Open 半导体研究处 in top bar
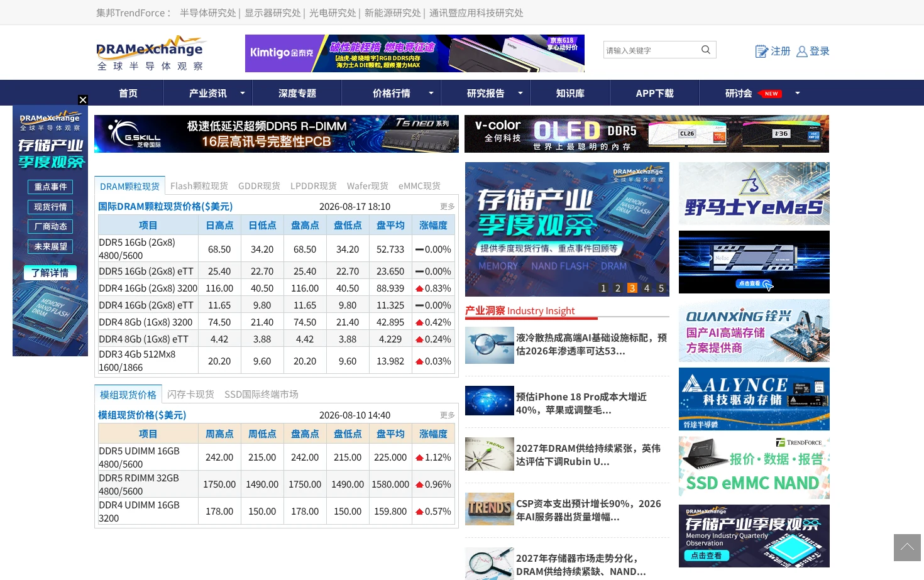Viewport: 924px width, 580px height. coord(208,13)
